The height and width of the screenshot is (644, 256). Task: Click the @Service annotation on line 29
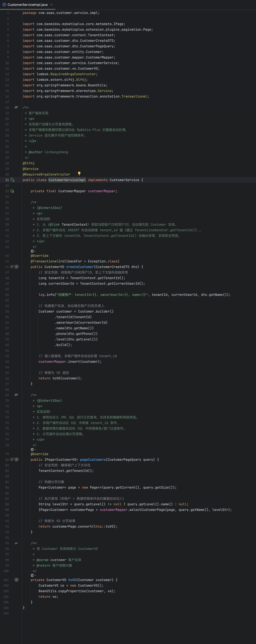tap(30, 169)
